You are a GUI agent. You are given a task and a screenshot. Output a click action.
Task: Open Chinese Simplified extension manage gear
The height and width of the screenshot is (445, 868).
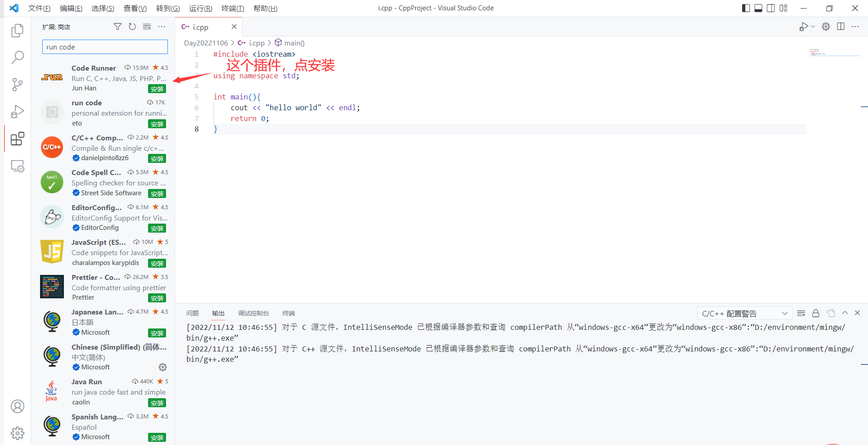pyautogui.click(x=162, y=367)
